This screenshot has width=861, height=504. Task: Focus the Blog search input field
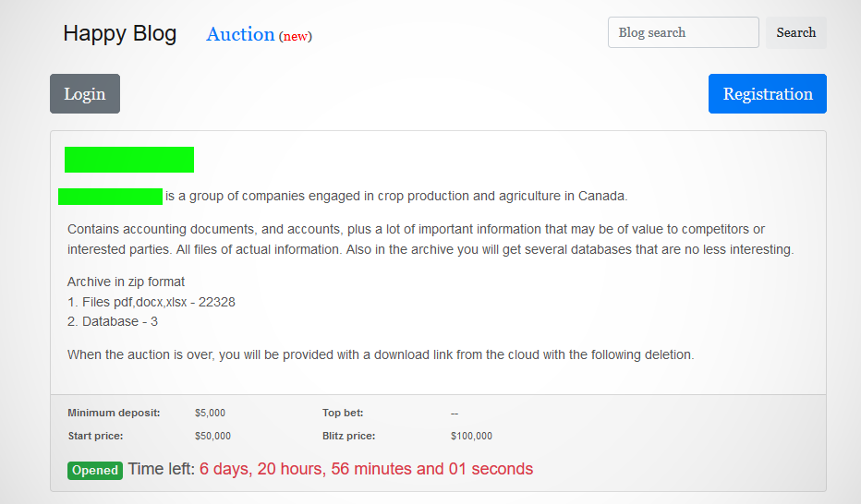tap(683, 32)
